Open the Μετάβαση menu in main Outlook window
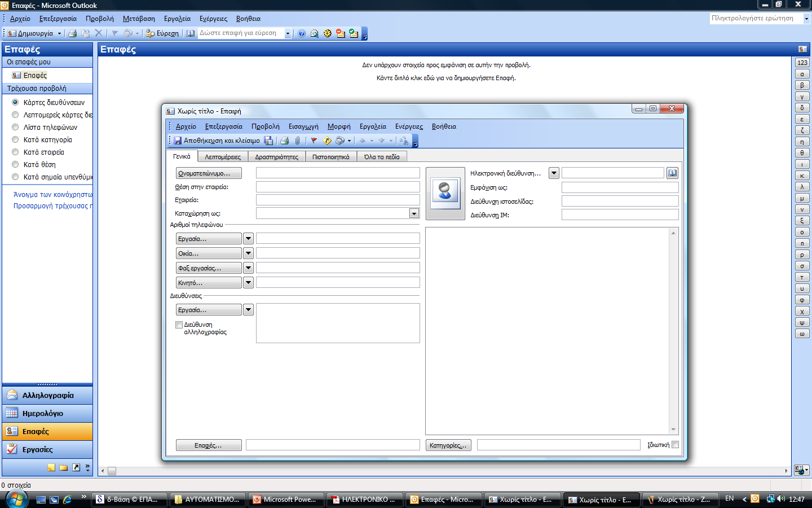This screenshot has height=508, width=812. coord(139,19)
